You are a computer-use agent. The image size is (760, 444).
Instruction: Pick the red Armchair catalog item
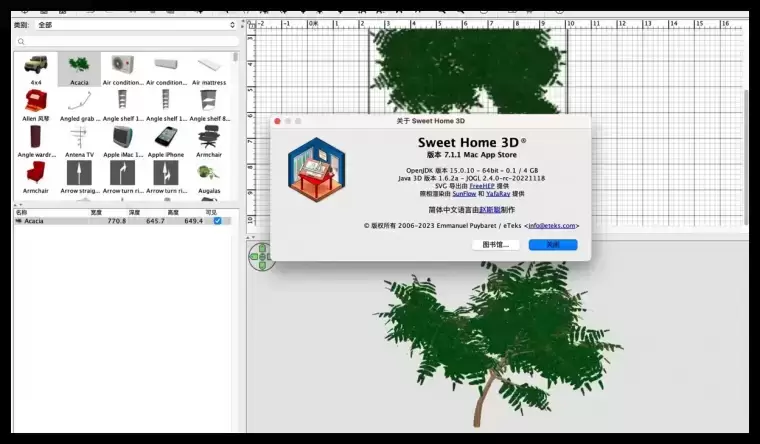[36, 177]
